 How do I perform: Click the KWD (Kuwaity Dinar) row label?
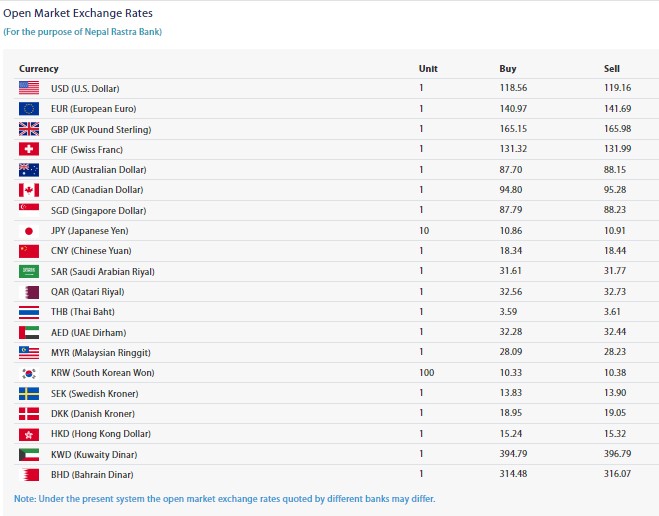point(92,454)
